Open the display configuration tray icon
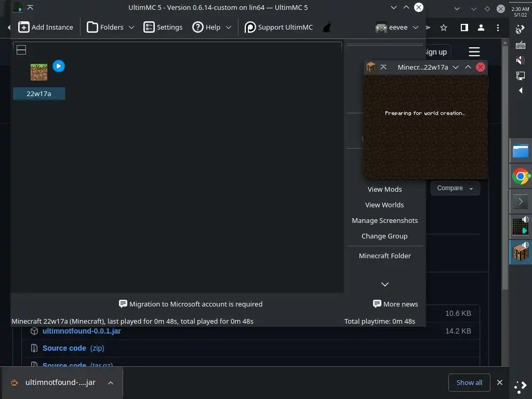532x399 pixels. pyautogui.click(x=521, y=75)
